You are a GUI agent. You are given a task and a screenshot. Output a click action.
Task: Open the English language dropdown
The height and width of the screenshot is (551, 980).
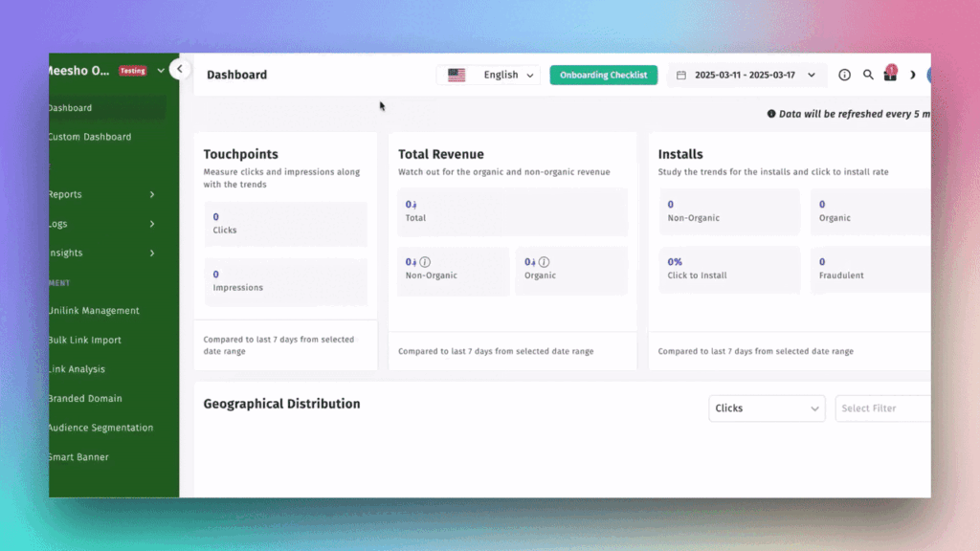coord(505,75)
